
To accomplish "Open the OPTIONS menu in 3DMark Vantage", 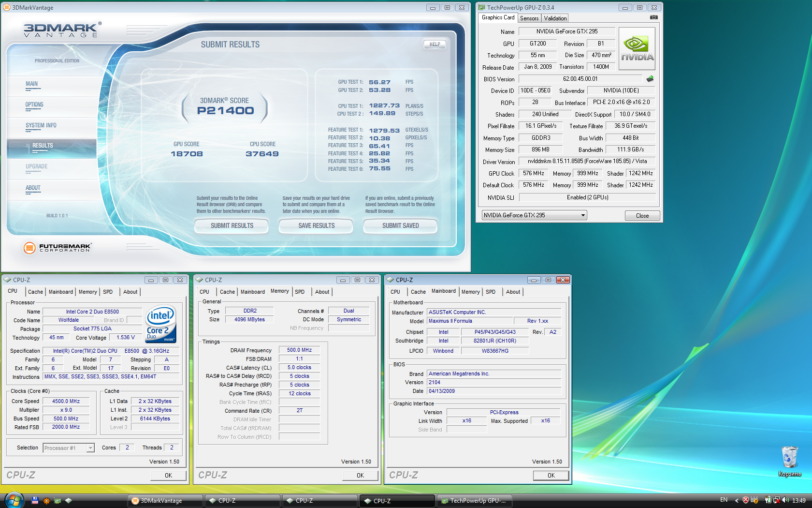I will pos(34,105).
